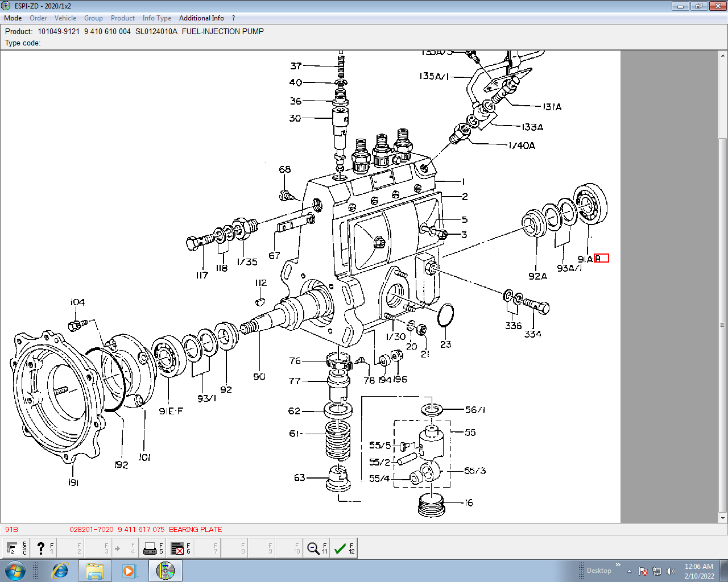Open the question mark help menu
Screen dimensions: 728x582
(233, 18)
